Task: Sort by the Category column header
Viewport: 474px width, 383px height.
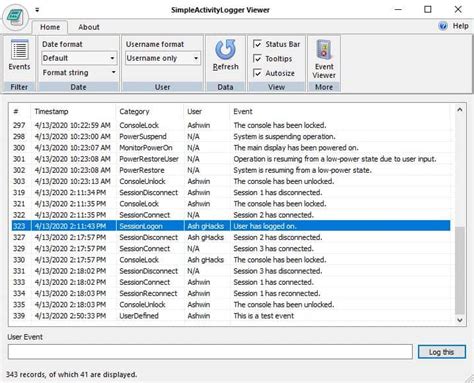Action: (150, 112)
